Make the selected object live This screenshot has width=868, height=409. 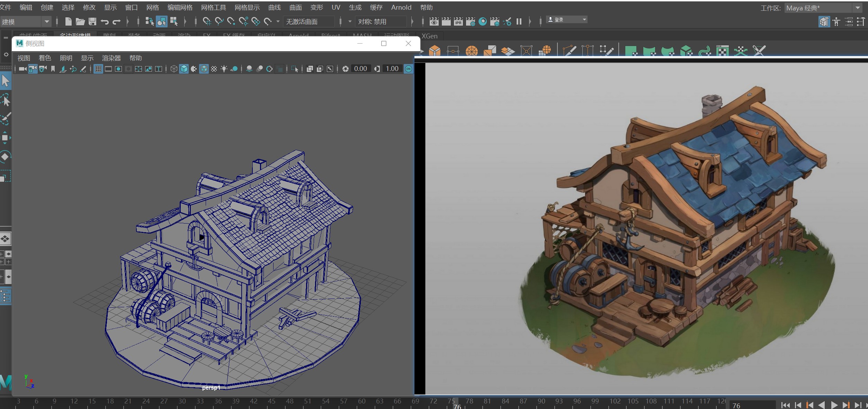click(x=268, y=21)
